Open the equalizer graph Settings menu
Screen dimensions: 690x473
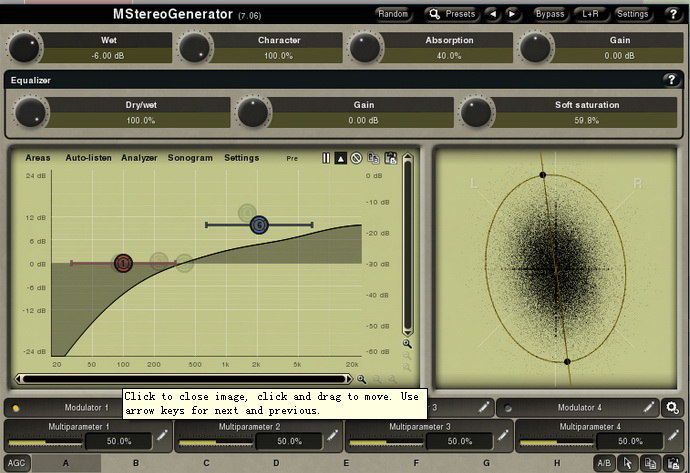tap(242, 158)
